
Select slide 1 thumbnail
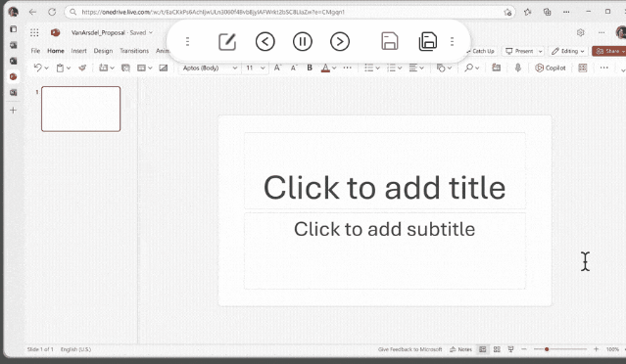[x=80, y=109]
